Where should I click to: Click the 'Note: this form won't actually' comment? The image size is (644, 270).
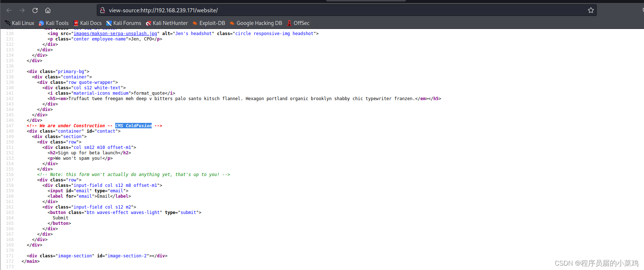coord(133,175)
